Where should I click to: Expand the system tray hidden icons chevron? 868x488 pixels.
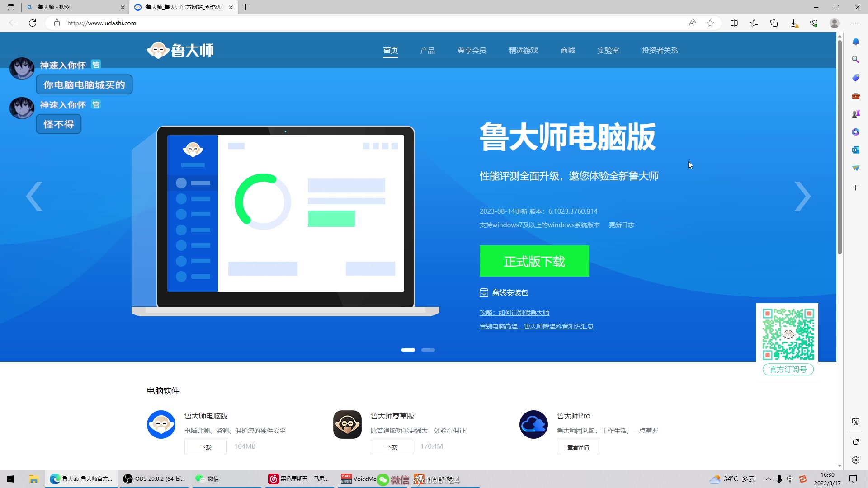coord(768,479)
